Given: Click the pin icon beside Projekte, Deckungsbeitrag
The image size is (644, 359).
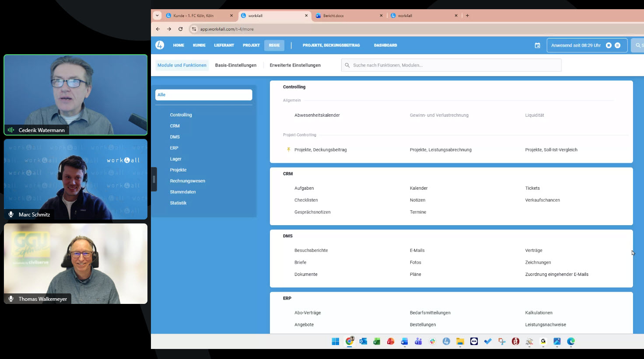Looking at the screenshot, I should point(288,150).
